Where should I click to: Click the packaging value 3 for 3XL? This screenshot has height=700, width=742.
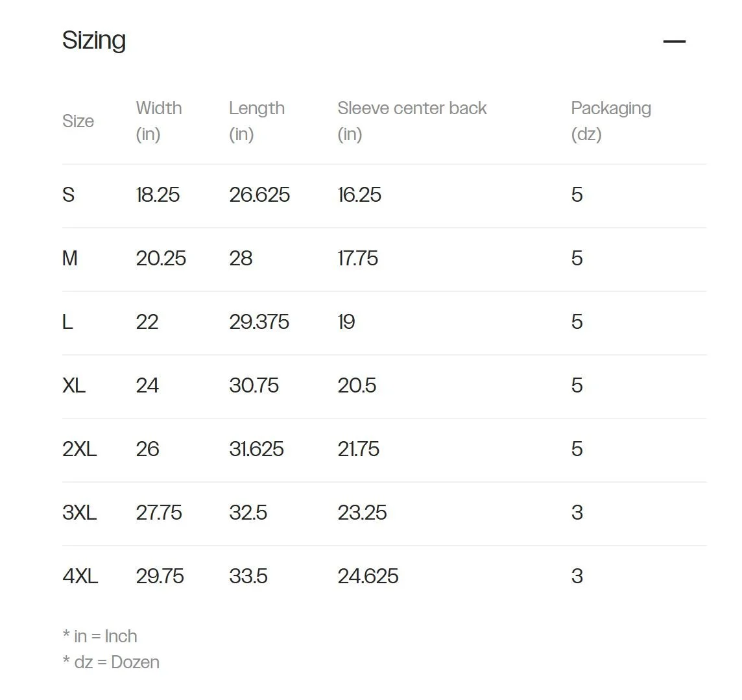click(x=577, y=513)
